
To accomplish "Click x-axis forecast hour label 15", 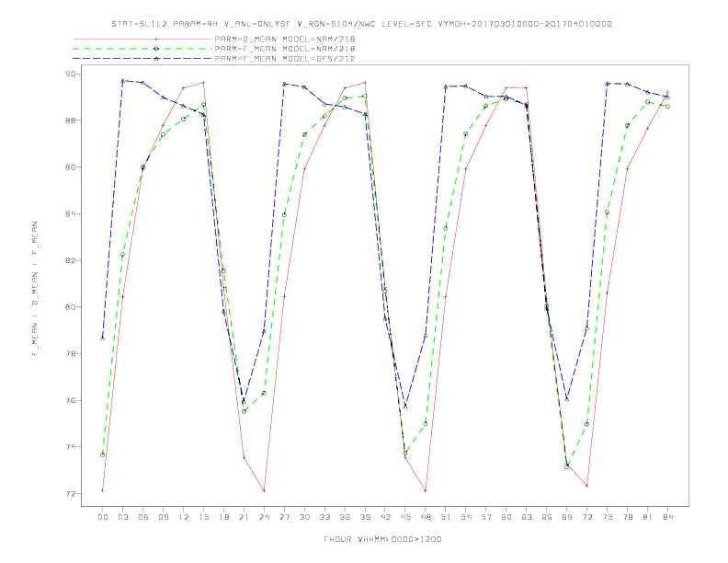I will [x=203, y=517].
